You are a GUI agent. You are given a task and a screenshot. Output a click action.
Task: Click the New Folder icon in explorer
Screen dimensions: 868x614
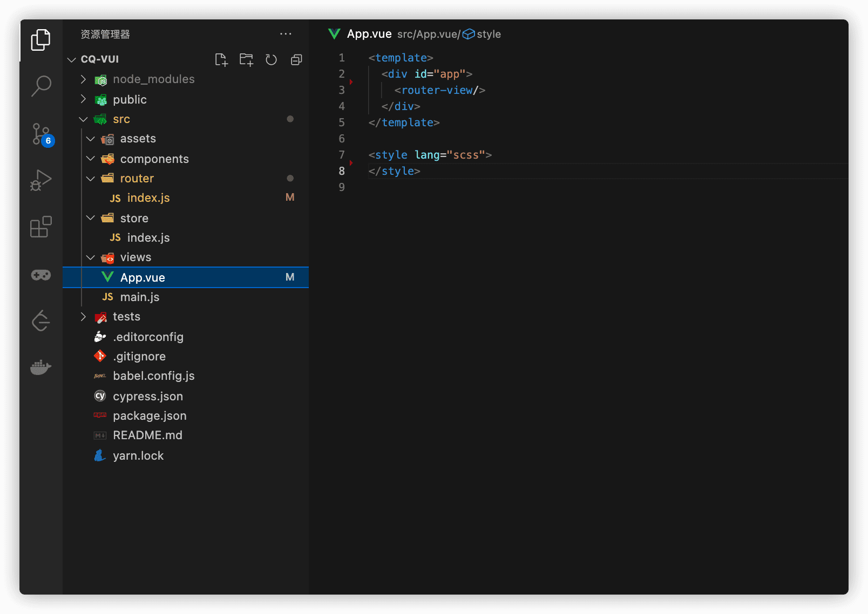point(246,60)
